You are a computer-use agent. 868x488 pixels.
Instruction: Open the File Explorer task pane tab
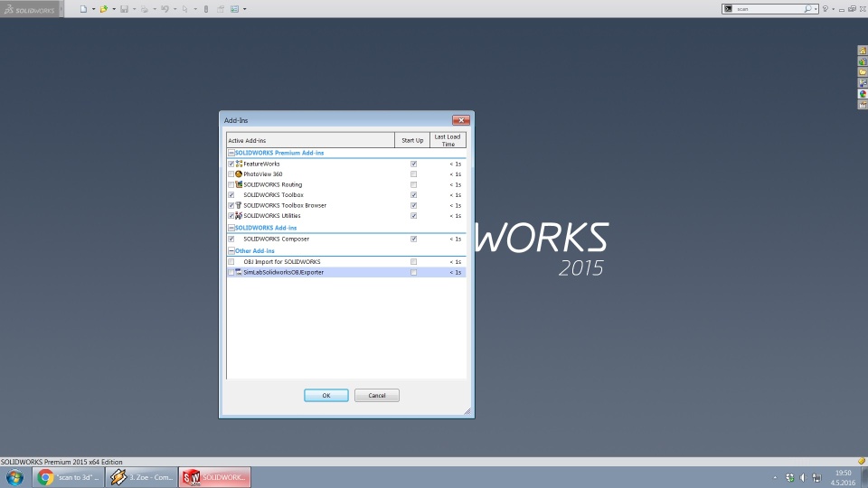click(x=863, y=72)
